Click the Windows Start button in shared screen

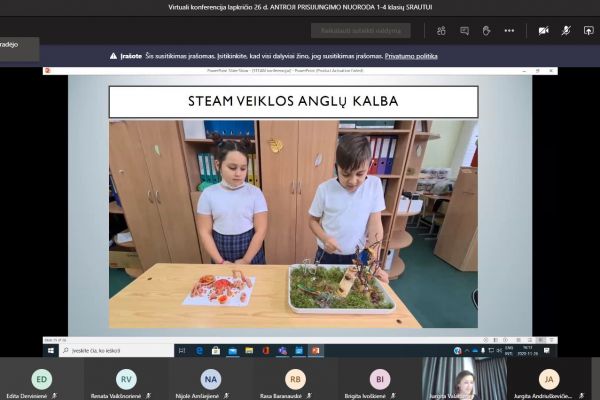[x=51, y=351]
